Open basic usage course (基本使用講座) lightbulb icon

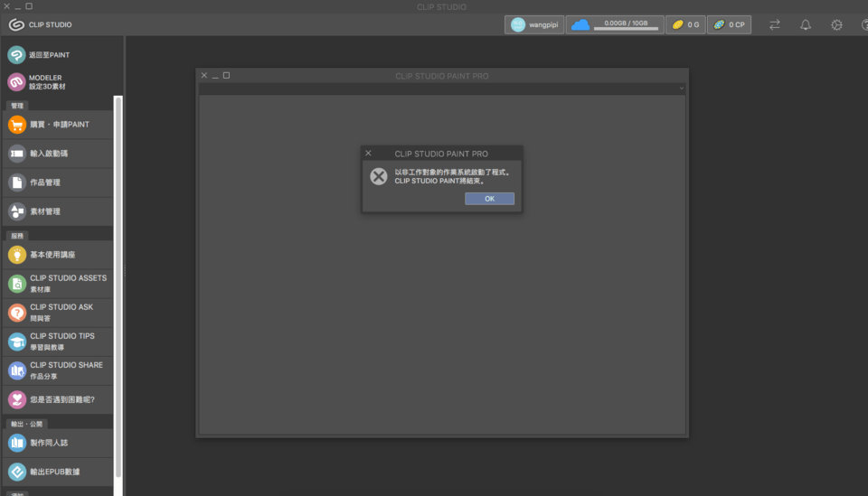point(17,255)
